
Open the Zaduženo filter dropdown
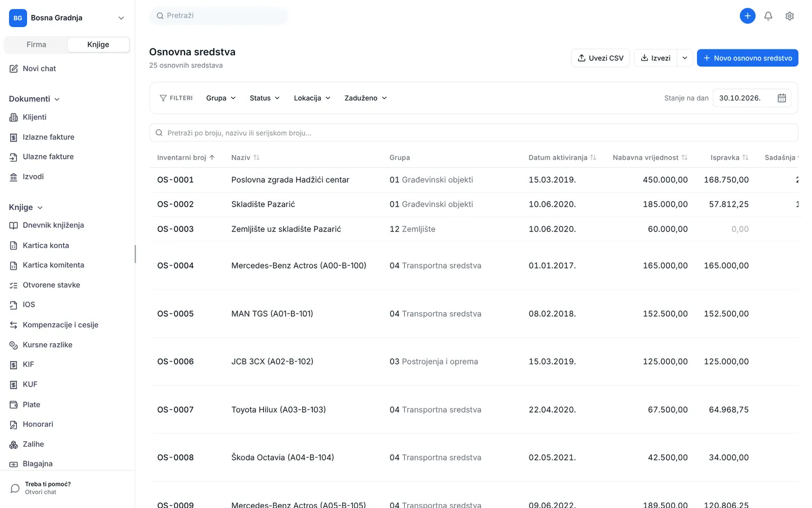click(365, 98)
